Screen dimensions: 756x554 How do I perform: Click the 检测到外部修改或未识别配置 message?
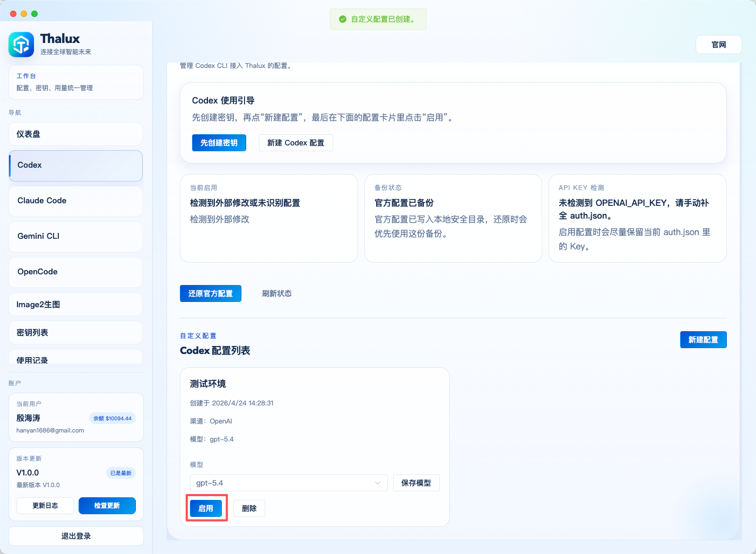point(245,203)
